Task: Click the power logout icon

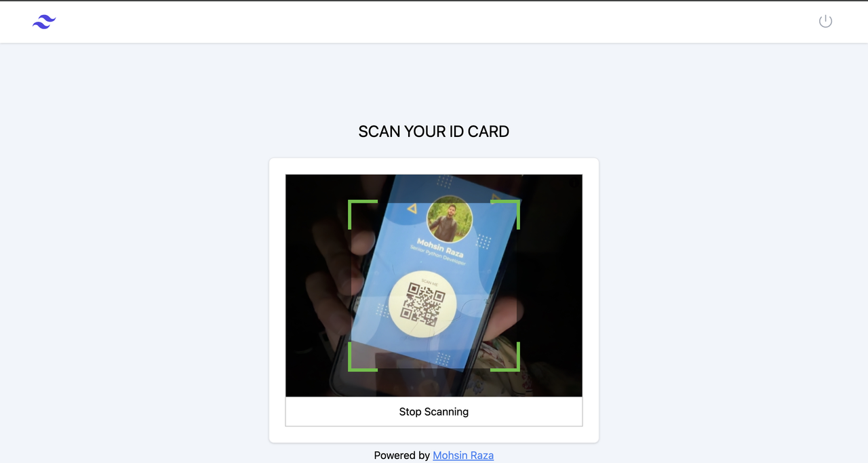Action: 825,22
